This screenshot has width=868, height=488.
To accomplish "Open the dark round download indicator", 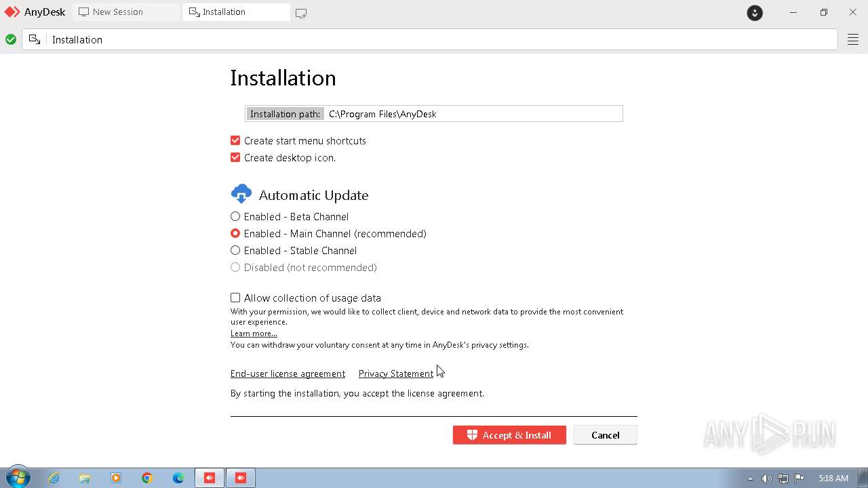I will click(x=755, y=13).
